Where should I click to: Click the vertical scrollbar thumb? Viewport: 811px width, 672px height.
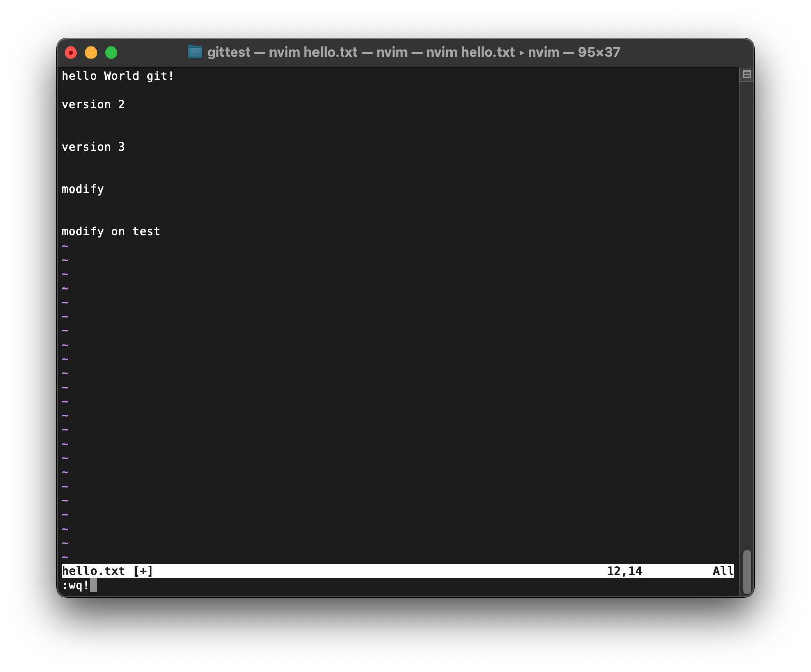[747, 572]
